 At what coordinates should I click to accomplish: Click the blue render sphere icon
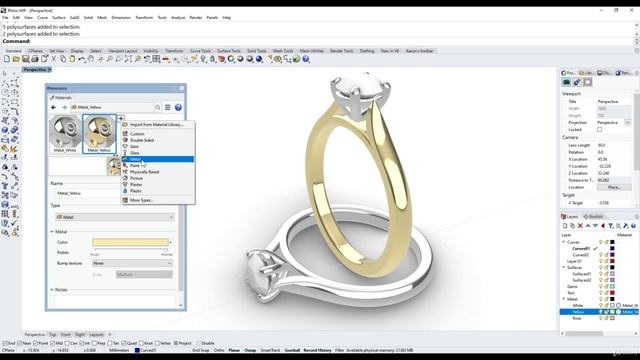[259, 59]
